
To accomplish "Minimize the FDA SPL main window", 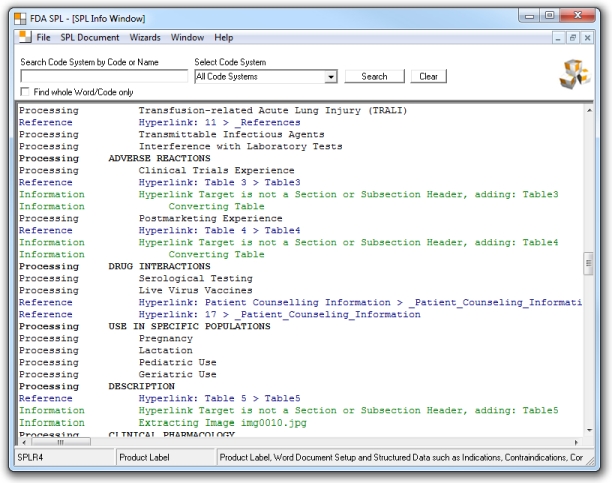I will point(529,16).
